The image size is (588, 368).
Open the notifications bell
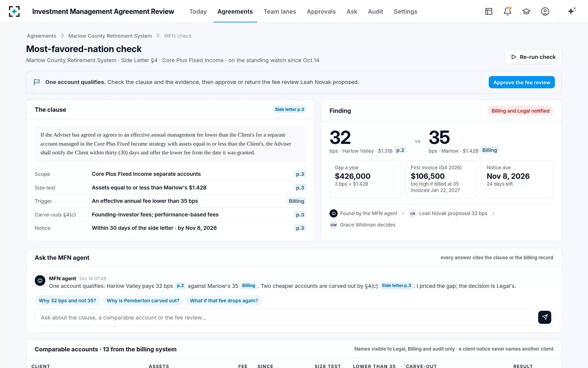point(508,11)
